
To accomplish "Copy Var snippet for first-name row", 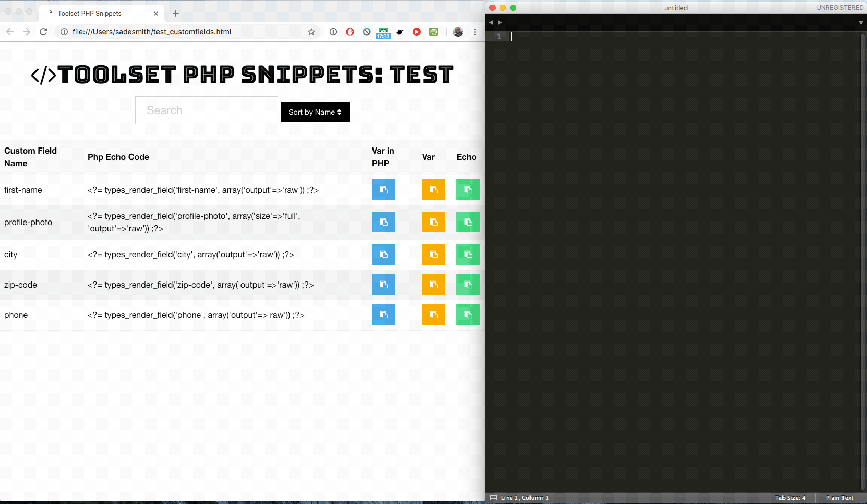I will pyautogui.click(x=433, y=190).
